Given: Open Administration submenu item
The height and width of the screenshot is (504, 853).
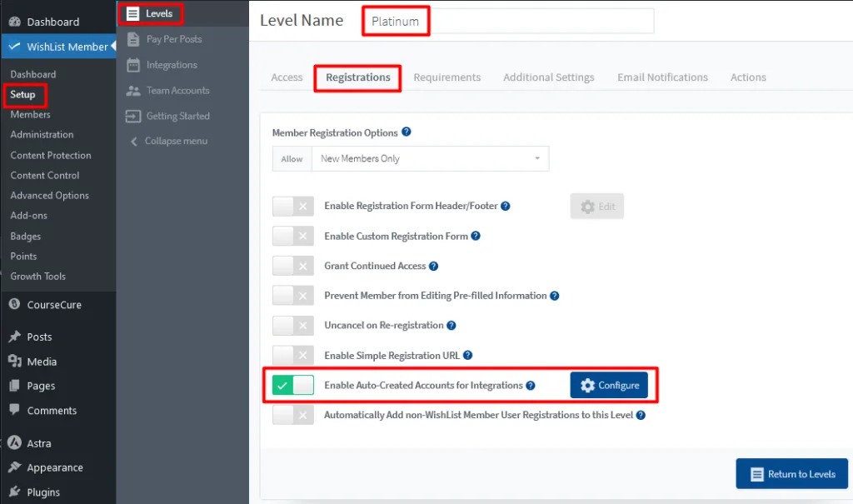Looking at the screenshot, I should point(42,134).
